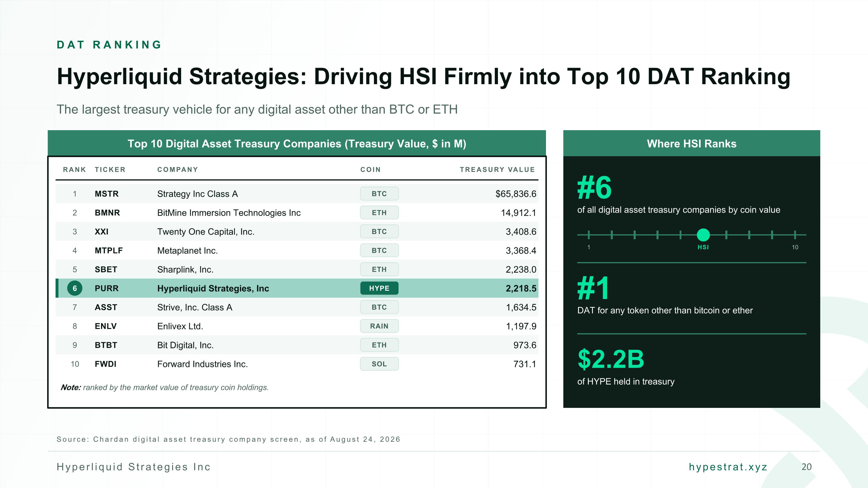Click the treasury value 2,238.0
868x488 pixels.
[x=521, y=269]
